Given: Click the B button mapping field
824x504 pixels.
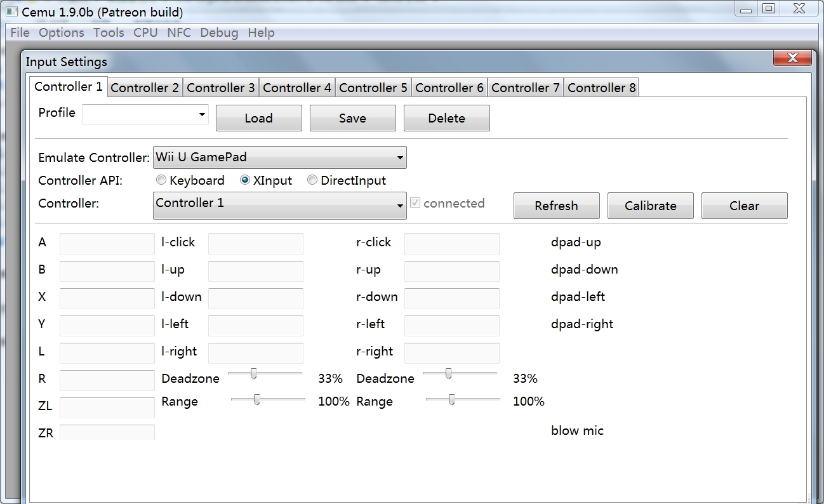Looking at the screenshot, I should (x=107, y=271).
